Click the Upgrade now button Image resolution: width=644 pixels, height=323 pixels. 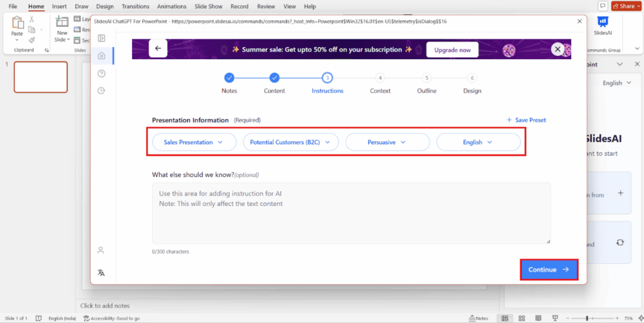(x=452, y=50)
